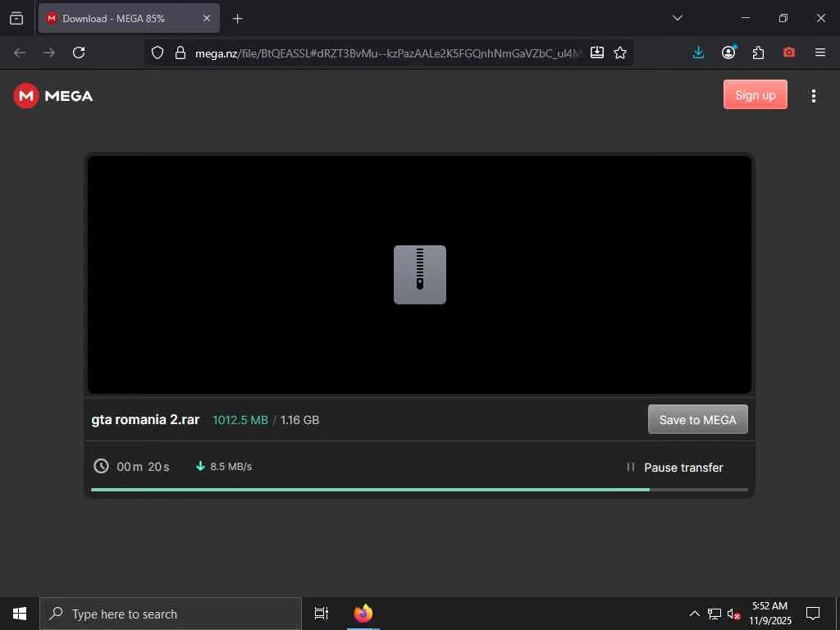Open the tracking protection shield icon
The image size is (840, 630).
157,52
